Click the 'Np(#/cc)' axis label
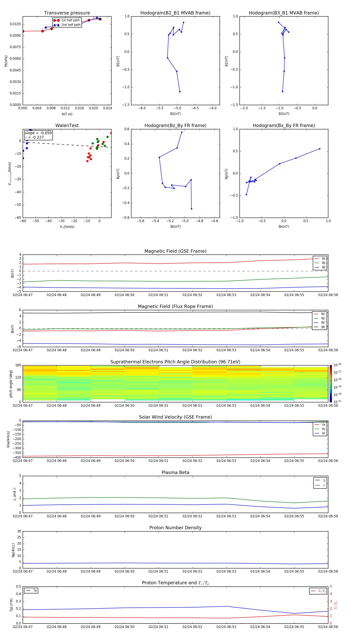 pyautogui.click(x=13, y=550)
